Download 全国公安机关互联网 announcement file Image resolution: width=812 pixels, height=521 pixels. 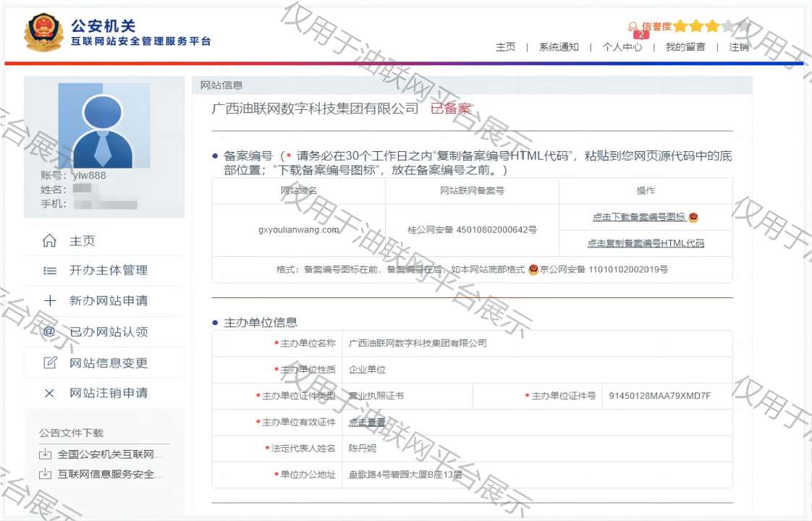pos(110,454)
